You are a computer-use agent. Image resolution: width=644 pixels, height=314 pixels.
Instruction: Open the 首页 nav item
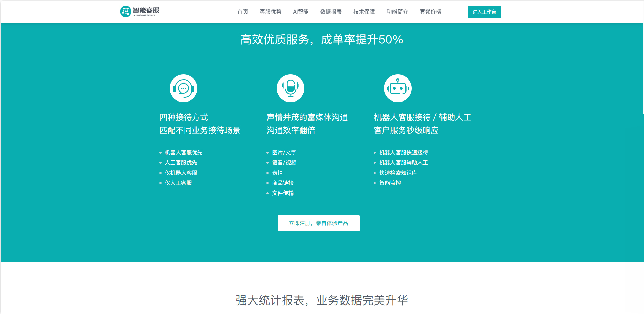point(243,12)
